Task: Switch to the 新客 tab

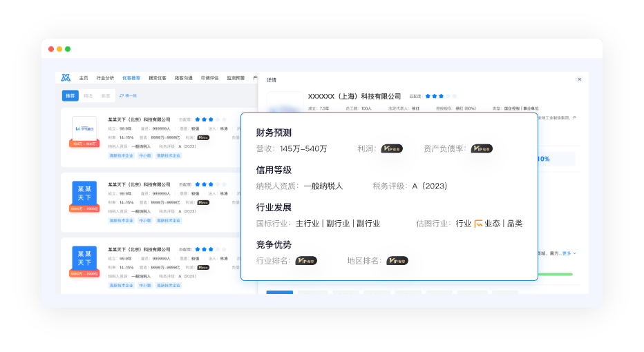Action: 106,95
